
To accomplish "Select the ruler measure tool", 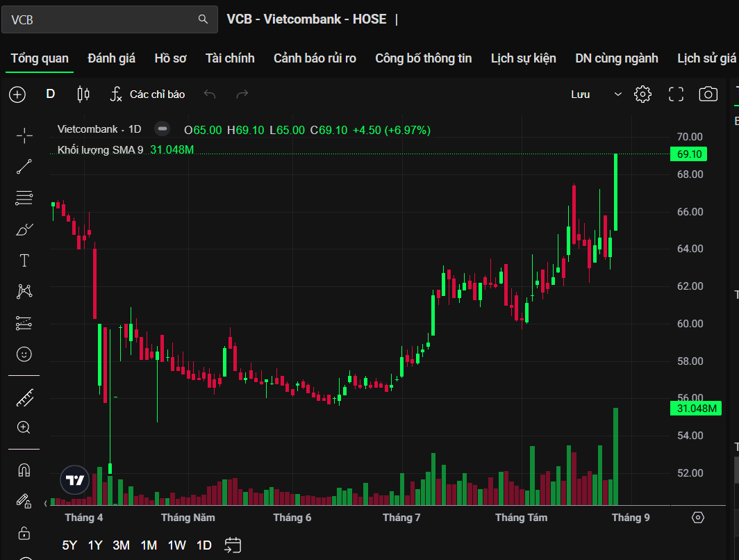I will [x=24, y=398].
